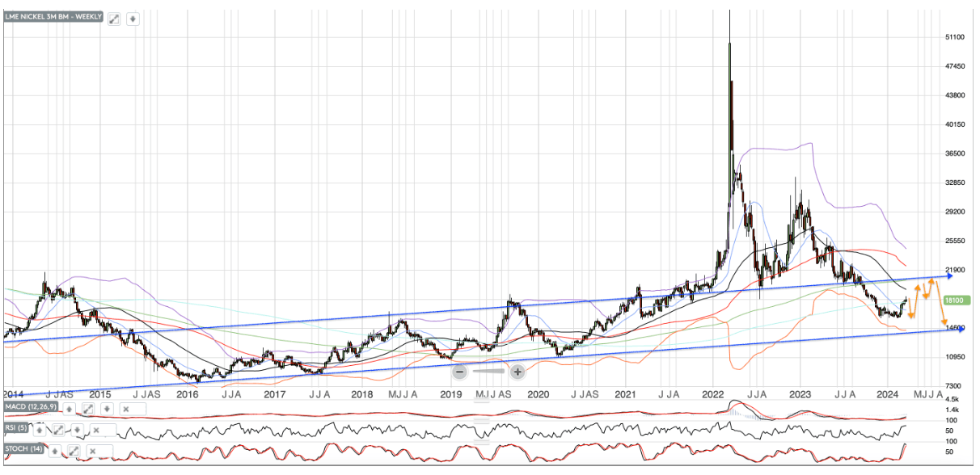The image size is (980, 475).
Task: Click the 32850 price axis label
Action: [955, 183]
